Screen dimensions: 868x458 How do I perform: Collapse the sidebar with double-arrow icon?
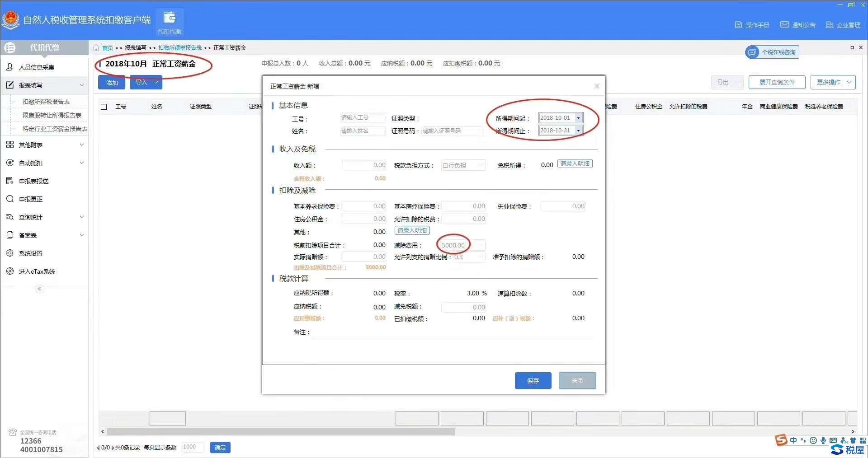[39, 289]
